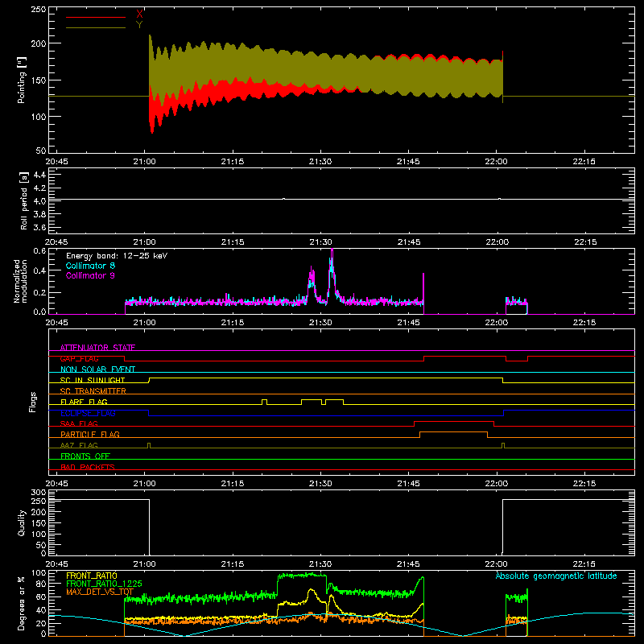Click the 21:15 time label under Roll period plot
The image size is (644, 644).
tap(233, 242)
